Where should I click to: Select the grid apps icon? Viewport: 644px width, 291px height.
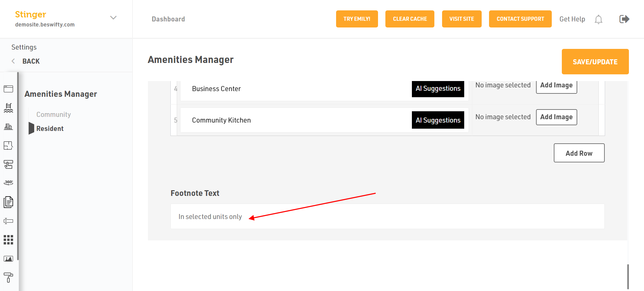(8, 240)
